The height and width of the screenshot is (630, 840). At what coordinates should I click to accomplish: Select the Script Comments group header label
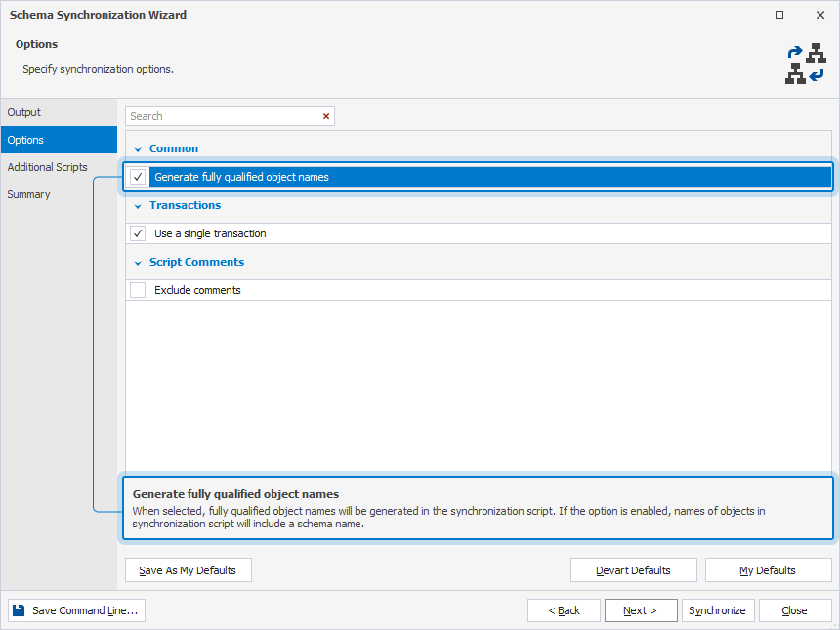coord(196,262)
